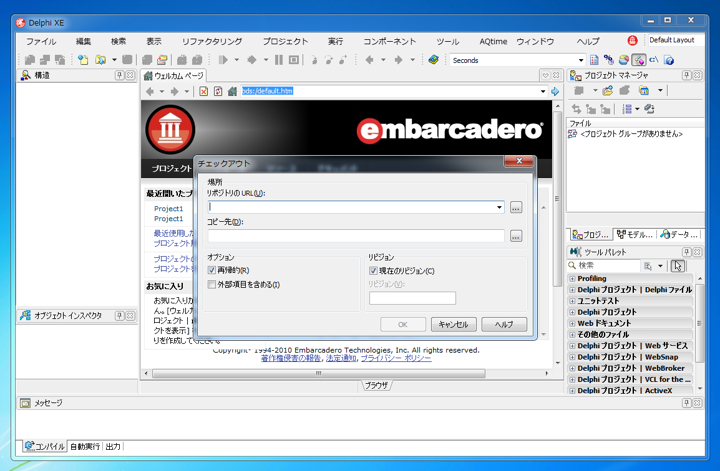Click the round Embarcadero logo on welcome page
The image size is (720, 471).
point(170,129)
